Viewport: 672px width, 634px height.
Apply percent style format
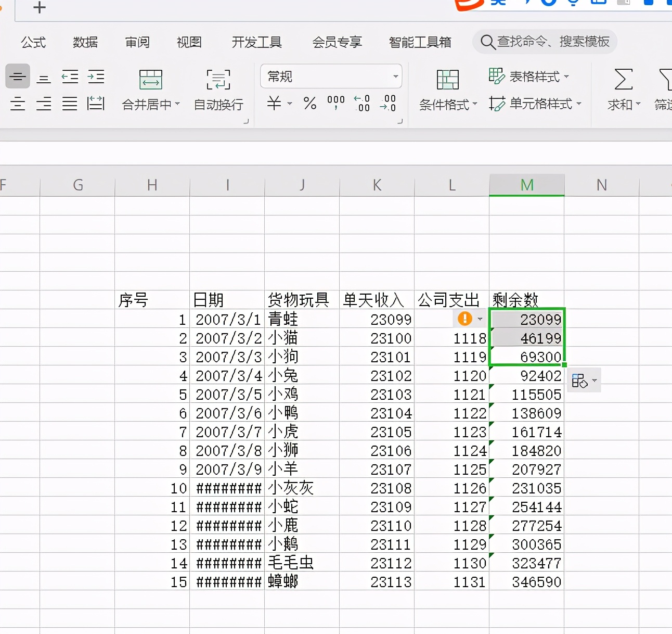click(310, 103)
